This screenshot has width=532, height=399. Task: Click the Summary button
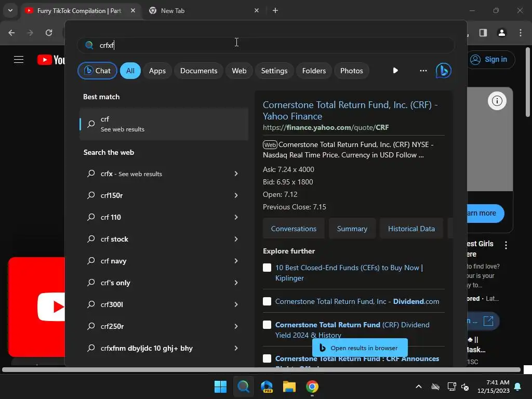pyautogui.click(x=352, y=229)
